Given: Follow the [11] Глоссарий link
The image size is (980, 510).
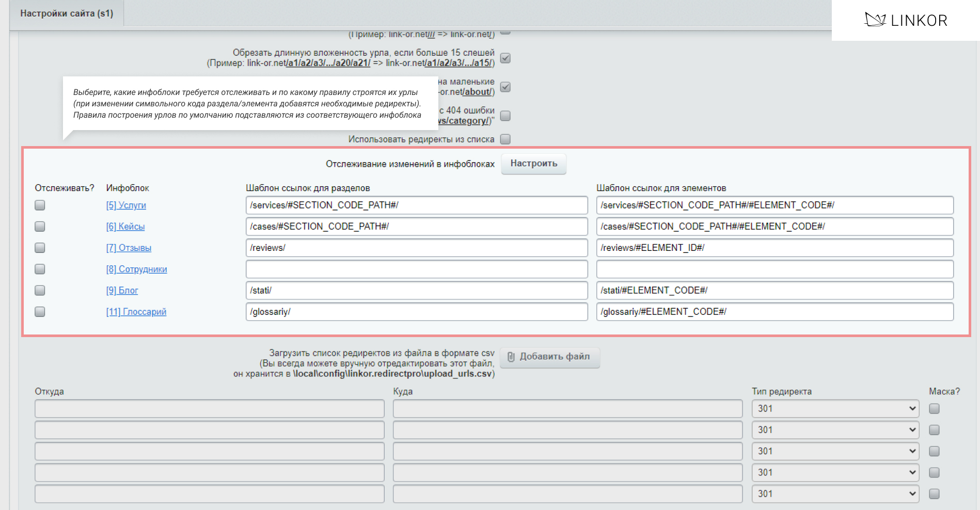Looking at the screenshot, I should [136, 312].
